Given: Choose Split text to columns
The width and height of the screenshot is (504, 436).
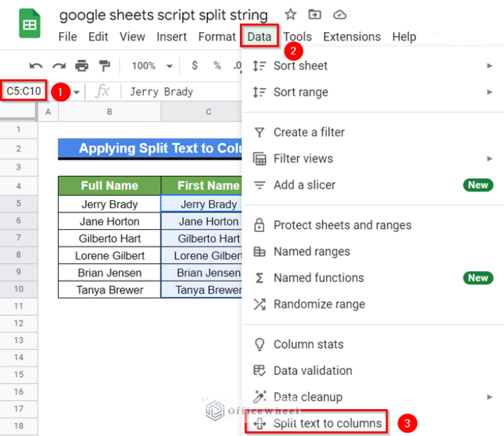Looking at the screenshot, I should (327, 424).
